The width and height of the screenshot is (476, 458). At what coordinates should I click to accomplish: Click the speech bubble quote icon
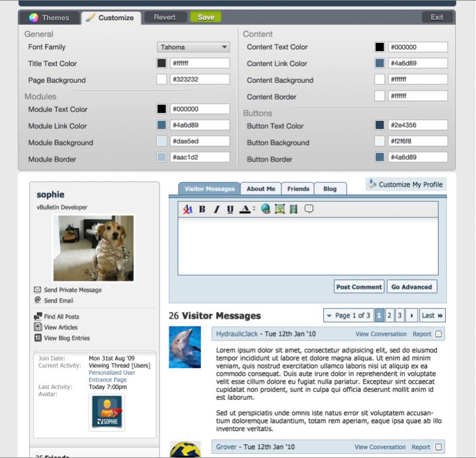[x=309, y=209]
